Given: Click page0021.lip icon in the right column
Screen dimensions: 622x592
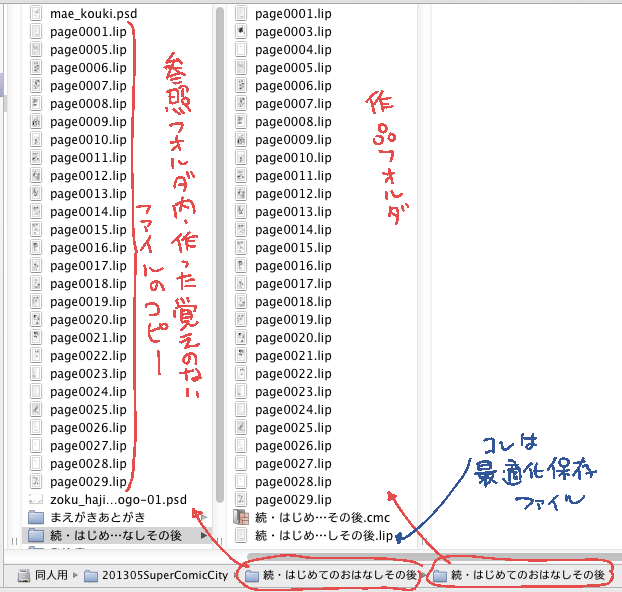Looking at the screenshot, I should pos(240,355).
